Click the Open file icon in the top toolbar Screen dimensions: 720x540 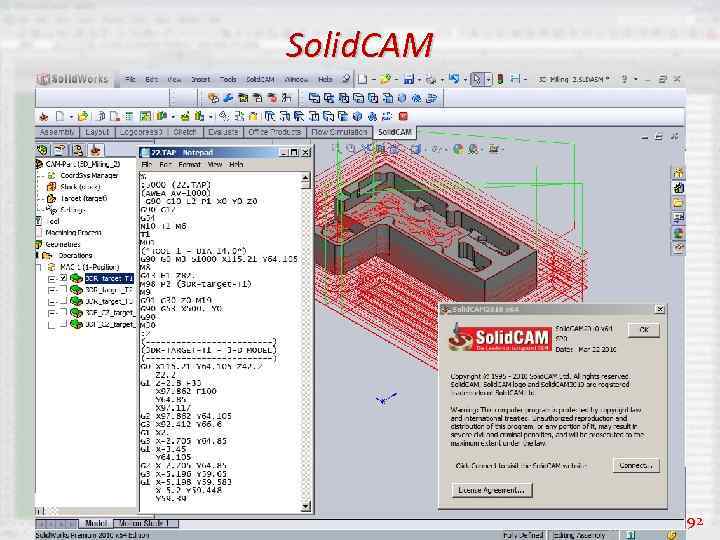click(385, 79)
